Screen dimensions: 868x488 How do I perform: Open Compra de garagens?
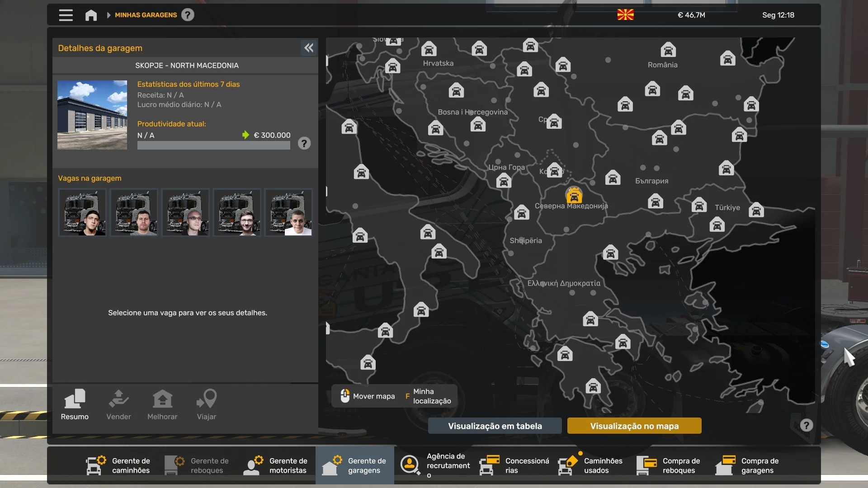tap(748, 465)
